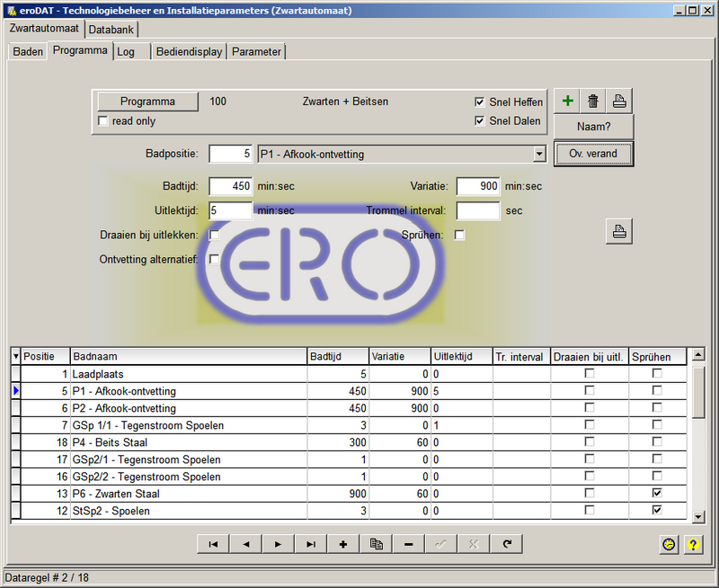
Task: Jump to first record in navigator
Action: 213,544
